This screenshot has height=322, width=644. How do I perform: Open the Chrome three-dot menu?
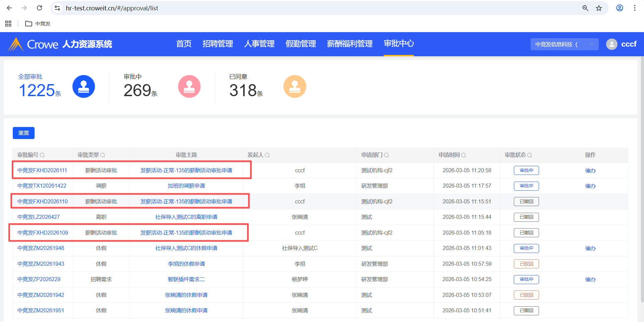(635, 8)
